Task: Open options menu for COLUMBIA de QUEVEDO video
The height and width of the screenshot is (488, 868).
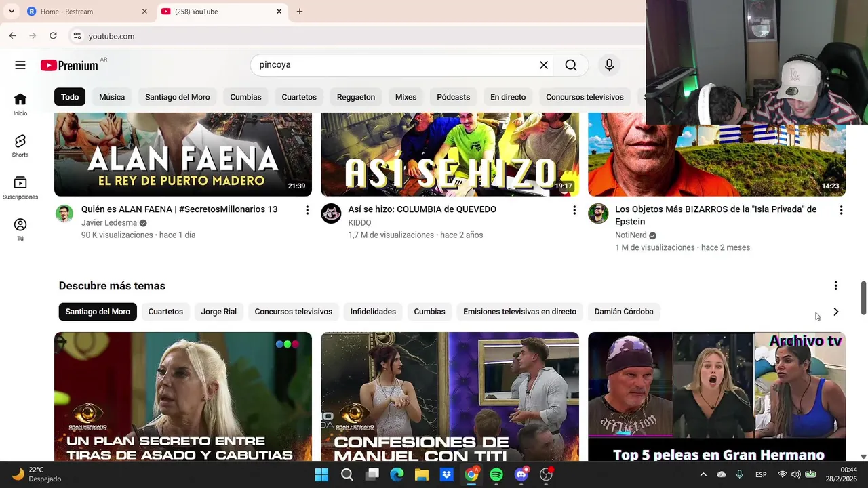Action: 574,210
